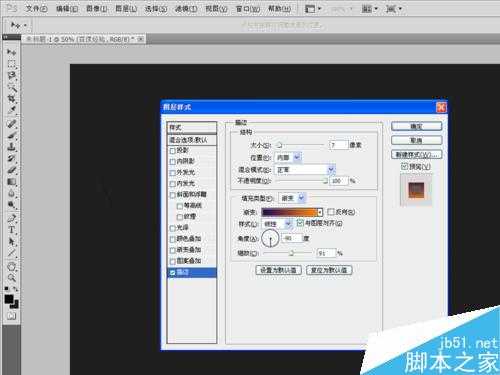Select the History Brush tool
This screenshot has height=375, width=500.
(11, 159)
